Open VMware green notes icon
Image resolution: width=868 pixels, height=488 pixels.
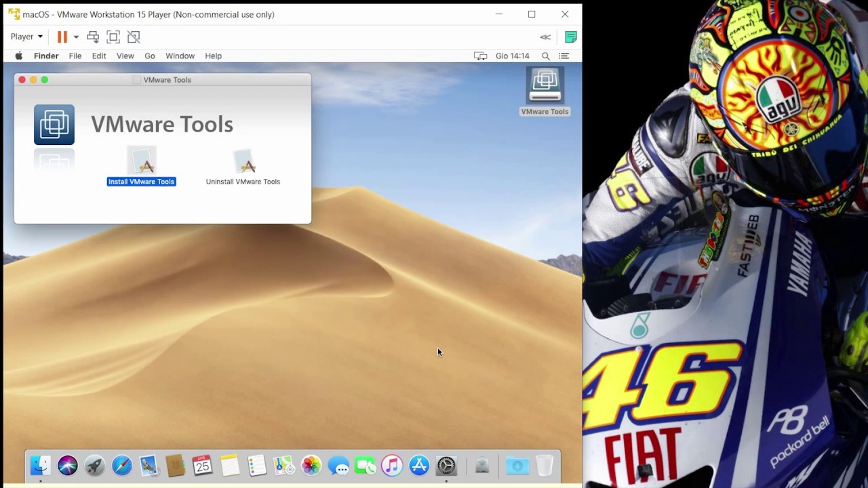tap(570, 37)
